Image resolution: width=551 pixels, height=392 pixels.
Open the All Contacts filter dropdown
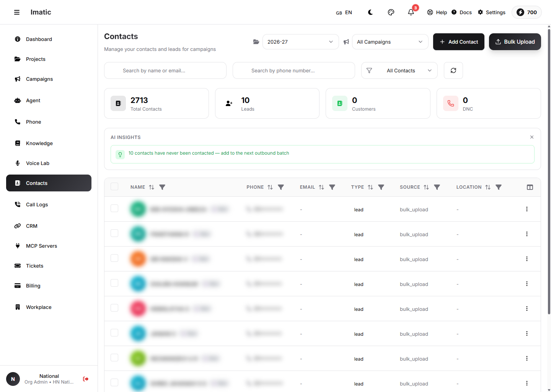[x=399, y=70]
